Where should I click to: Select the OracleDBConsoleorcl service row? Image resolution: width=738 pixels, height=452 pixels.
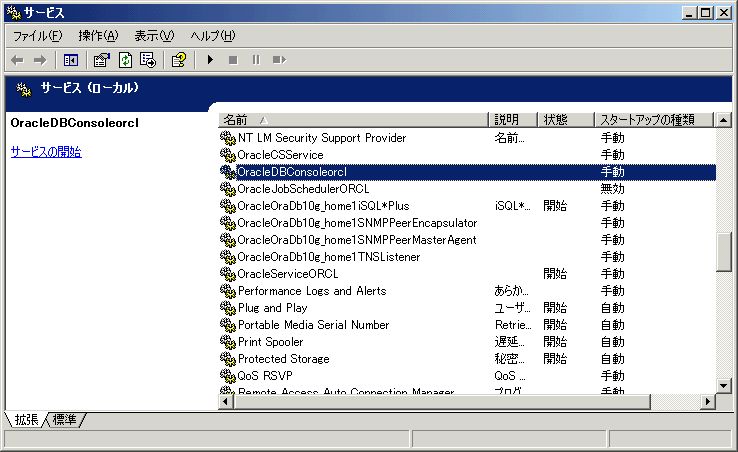[467, 172]
